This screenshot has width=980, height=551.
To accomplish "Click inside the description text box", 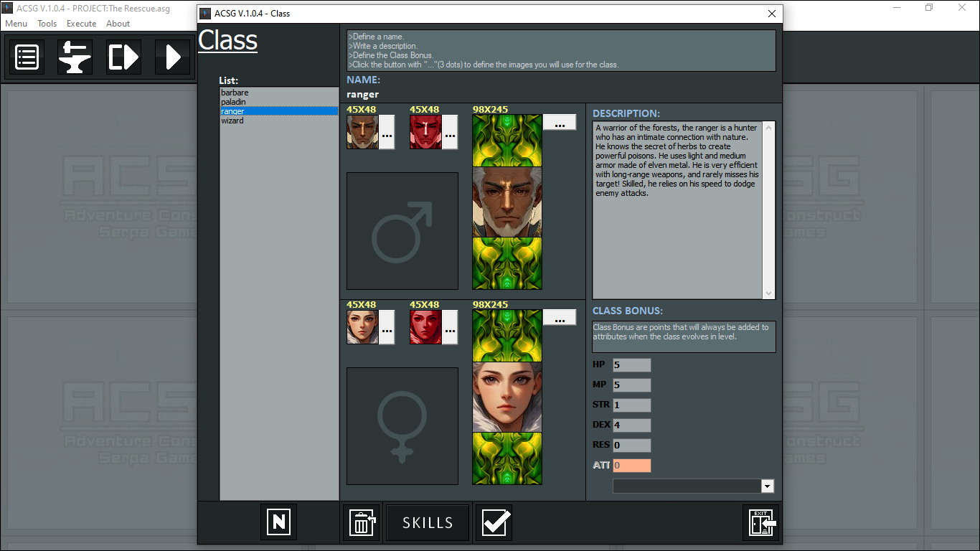I will pyautogui.click(x=677, y=210).
